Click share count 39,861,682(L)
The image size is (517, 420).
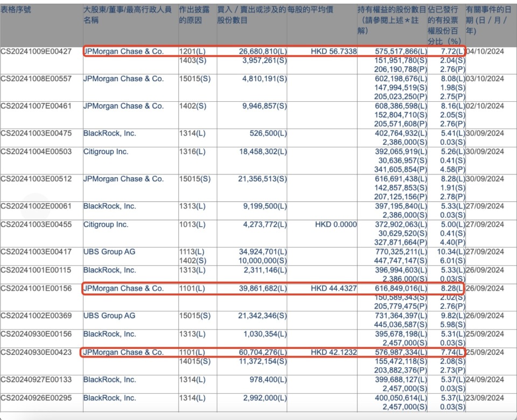pos(263,289)
